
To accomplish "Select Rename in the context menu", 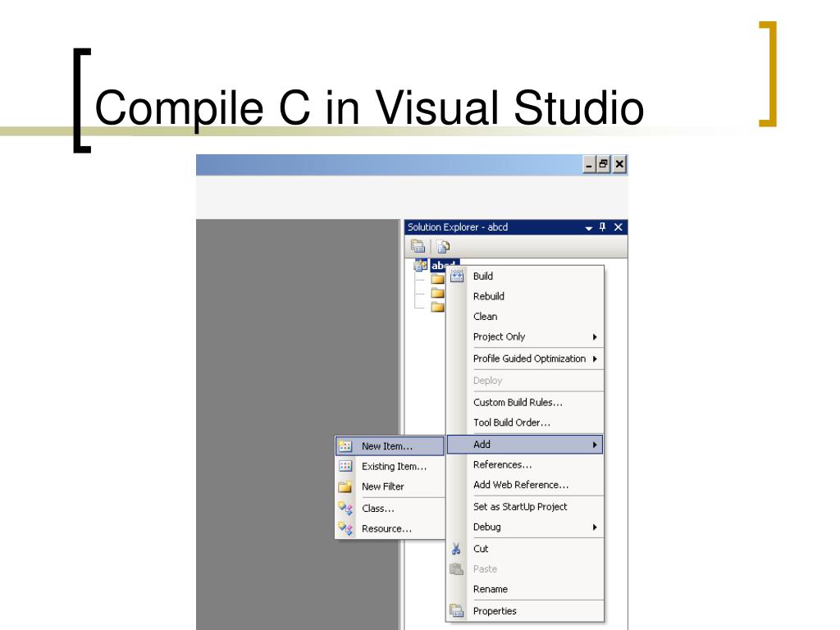I will tap(525, 589).
